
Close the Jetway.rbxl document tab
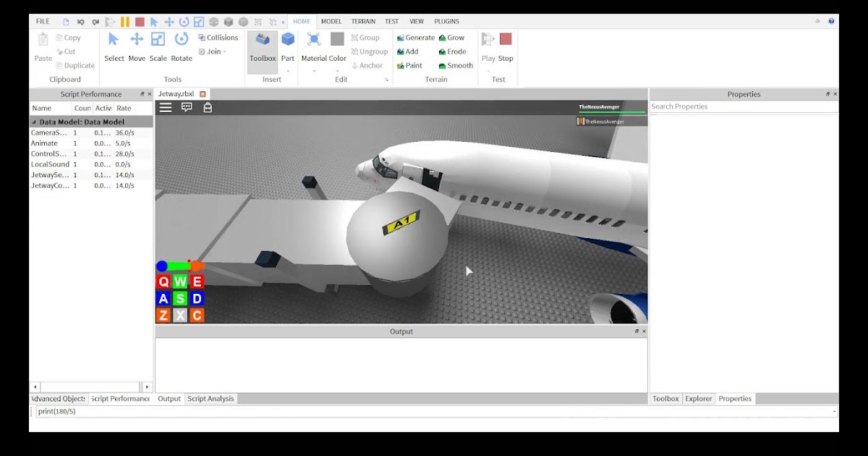click(x=203, y=94)
